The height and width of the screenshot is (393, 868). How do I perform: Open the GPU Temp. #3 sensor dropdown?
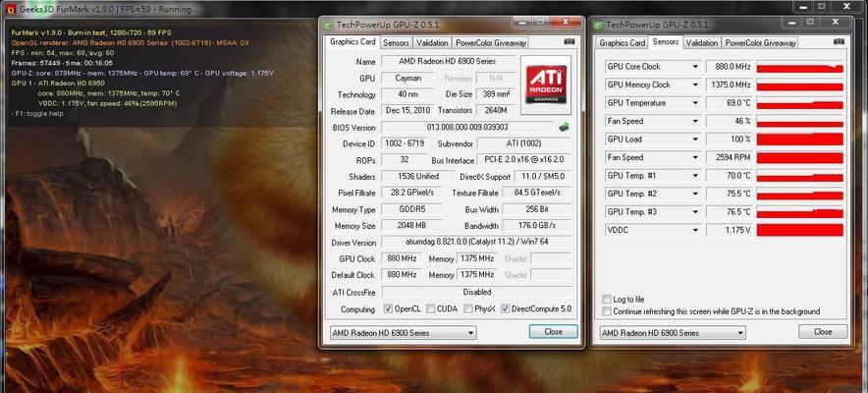(x=696, y=212)
